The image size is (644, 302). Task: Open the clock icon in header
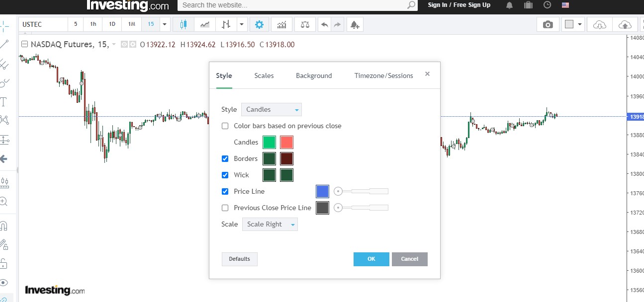[x=547, y=5]
